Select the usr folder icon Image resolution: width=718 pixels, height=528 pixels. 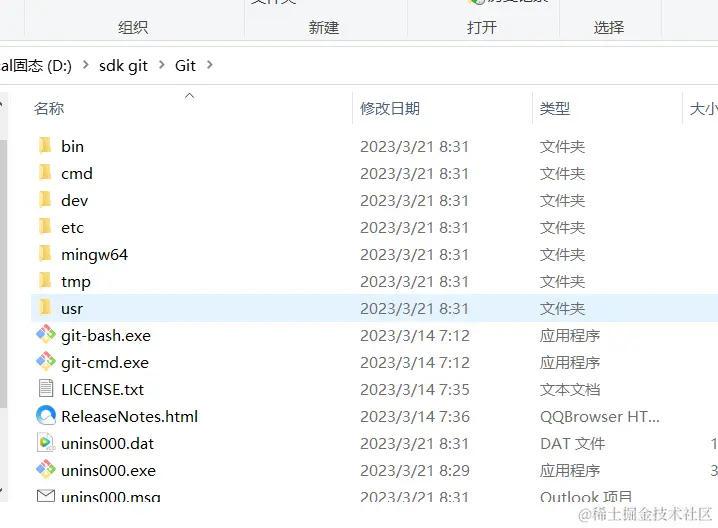click(45, 309)
